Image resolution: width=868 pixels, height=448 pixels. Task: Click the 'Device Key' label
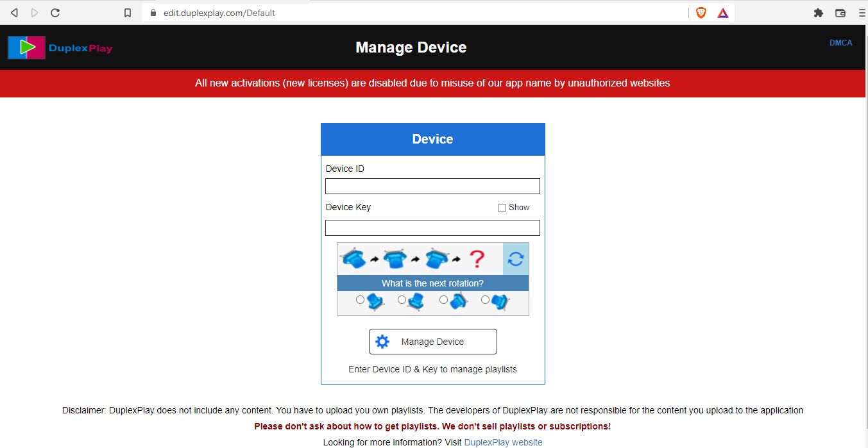pos(348,207)
